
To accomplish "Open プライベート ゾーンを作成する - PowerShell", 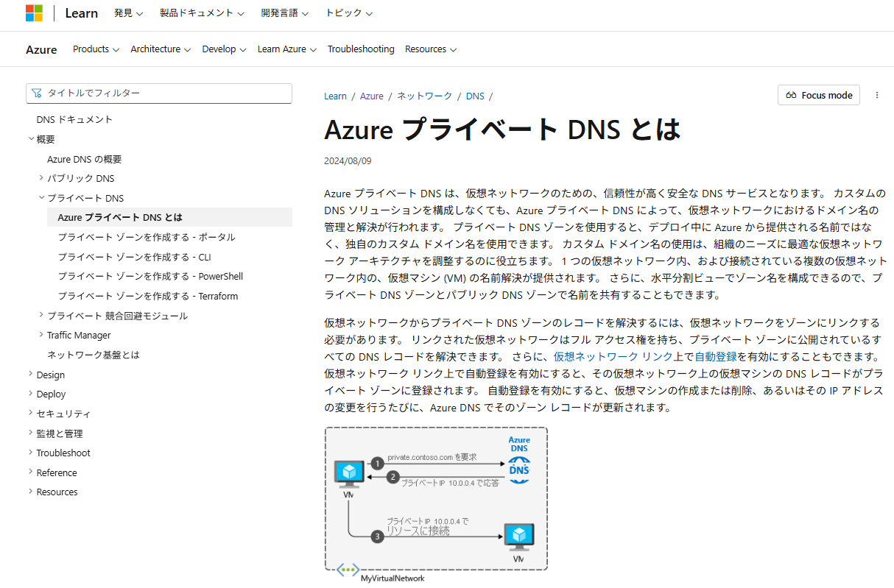I will 150,277.
